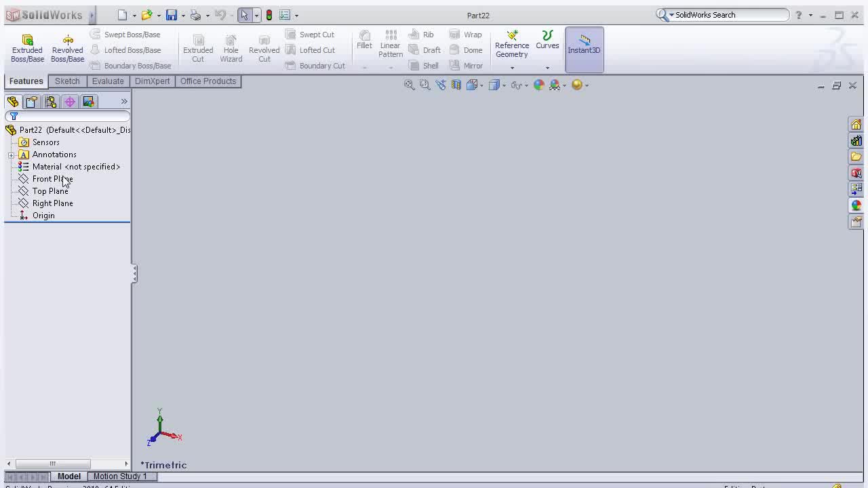Click the SolidWorks Search box

723,15
